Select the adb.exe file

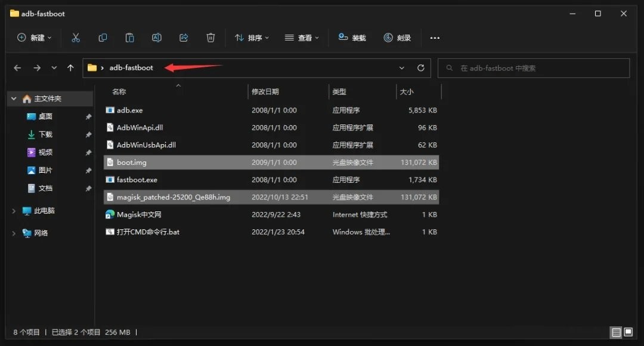click(271, 110)
